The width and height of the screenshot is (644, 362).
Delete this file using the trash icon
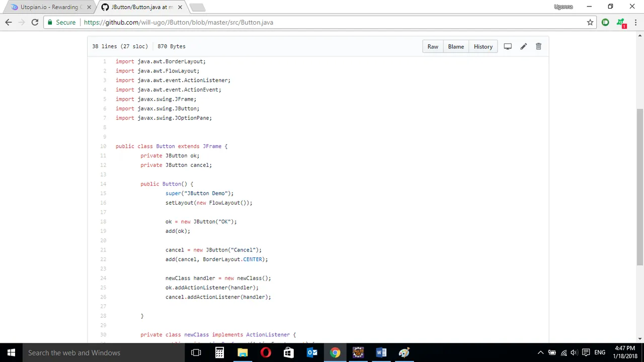538,46
